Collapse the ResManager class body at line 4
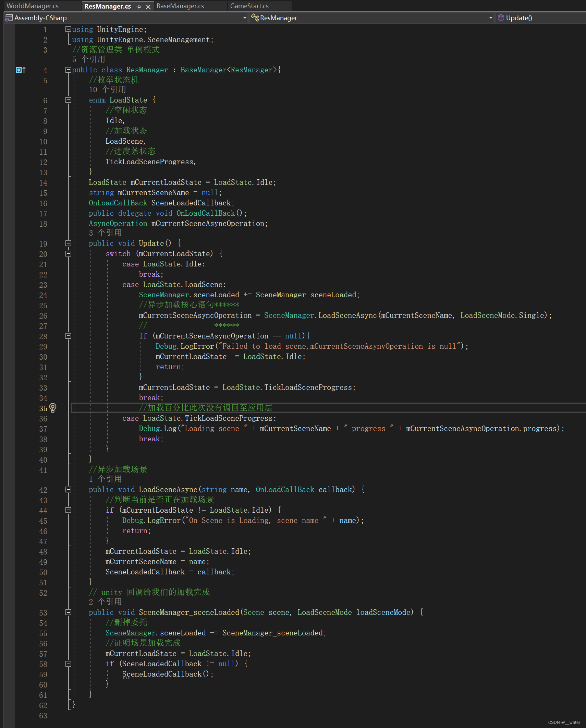The height and width of the screenshot is (728, 586). click(x=68, y=70)
